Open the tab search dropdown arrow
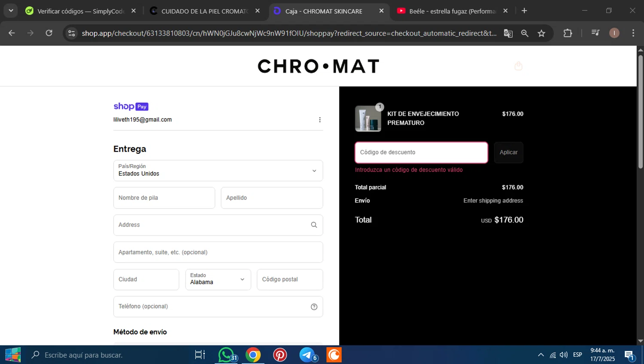This screenshot has width=644, height=364. 11,11
